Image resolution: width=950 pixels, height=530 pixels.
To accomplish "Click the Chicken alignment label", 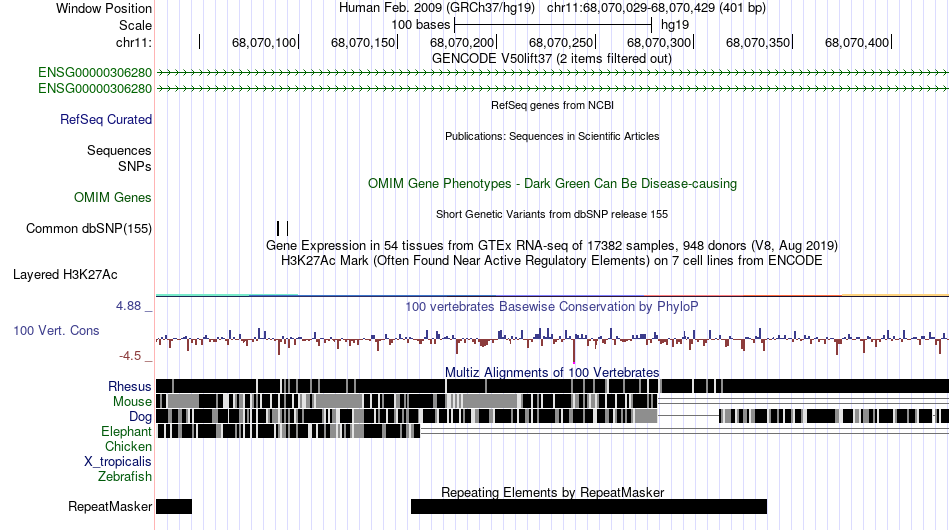I will click(128, 446).
